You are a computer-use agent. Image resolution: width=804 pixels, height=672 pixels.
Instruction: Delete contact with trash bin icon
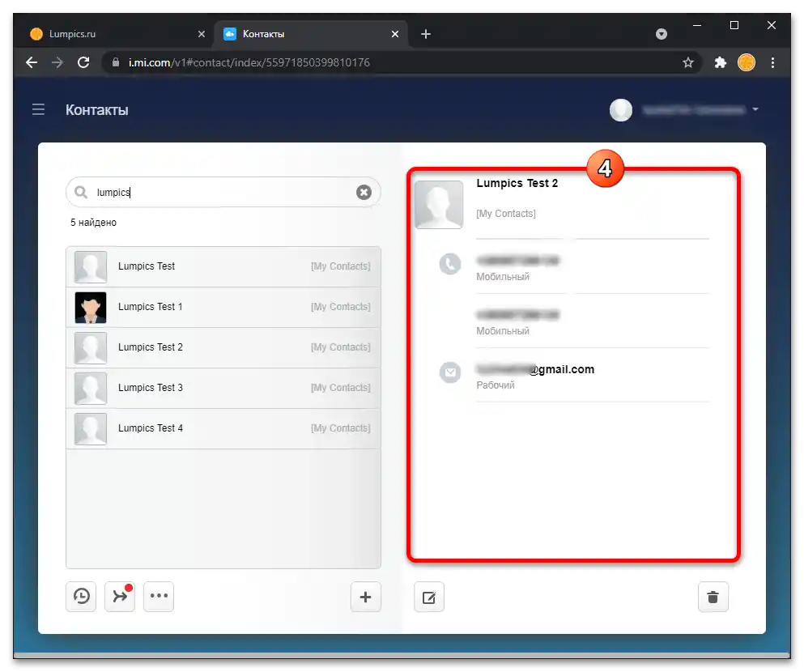(x=713, y=598)
